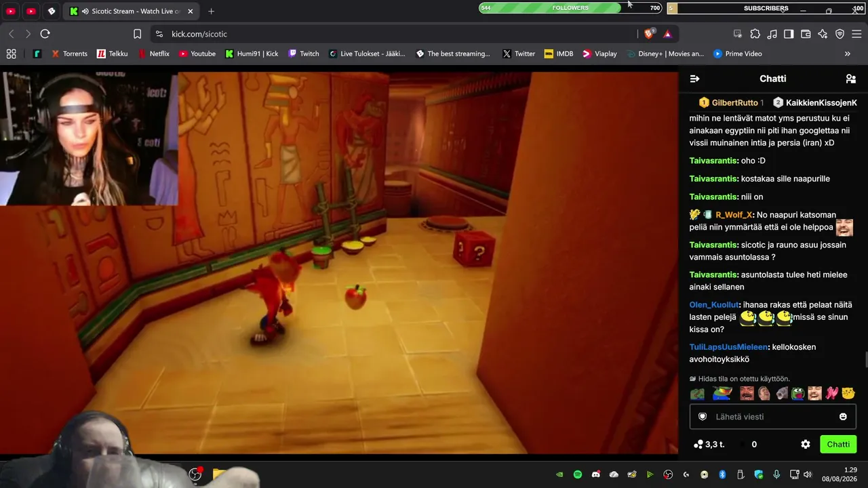This screenshot has height=488, width=868.
Task: Reload the kick.com page
Action: pyautogui.click(x=45, y=34)
